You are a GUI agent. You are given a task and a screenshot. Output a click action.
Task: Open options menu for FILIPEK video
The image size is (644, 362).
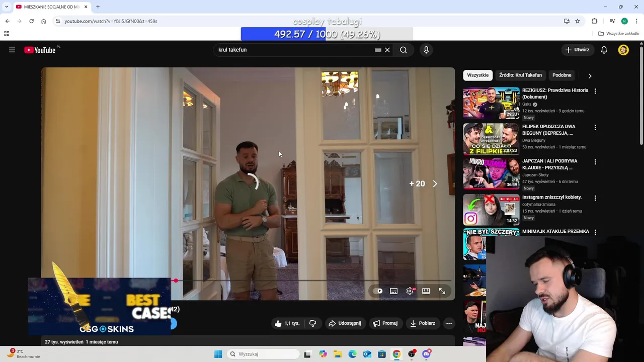[x=595, y=127]
